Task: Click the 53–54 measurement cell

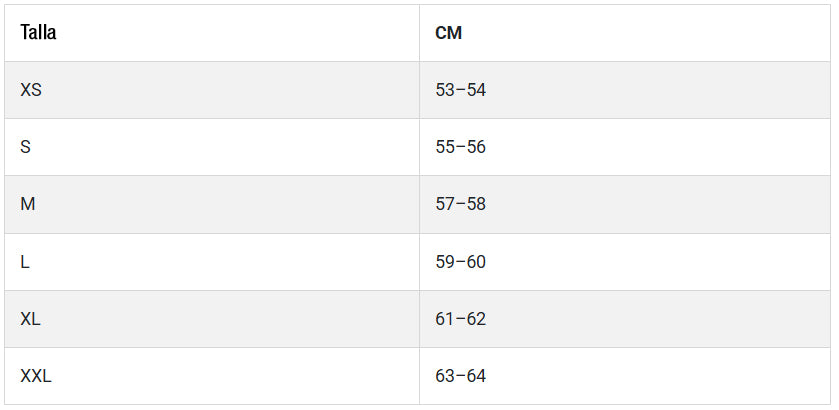Action: tap(460, 90)
